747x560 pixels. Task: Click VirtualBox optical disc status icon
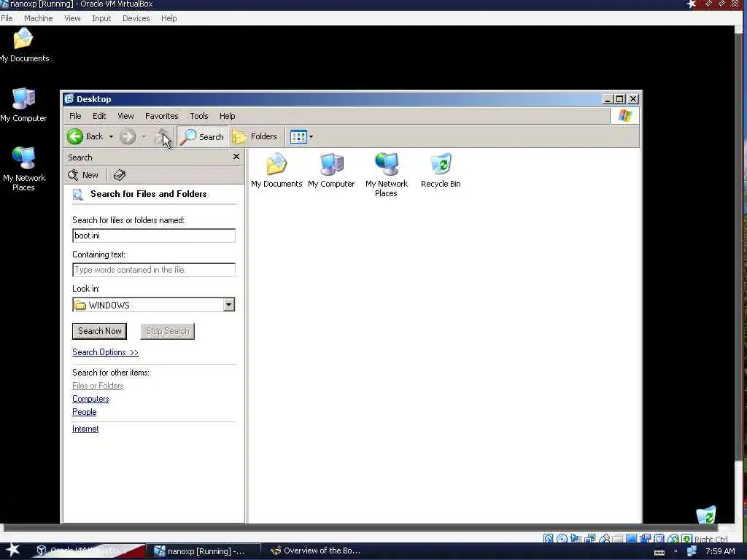tap(562, 539)
